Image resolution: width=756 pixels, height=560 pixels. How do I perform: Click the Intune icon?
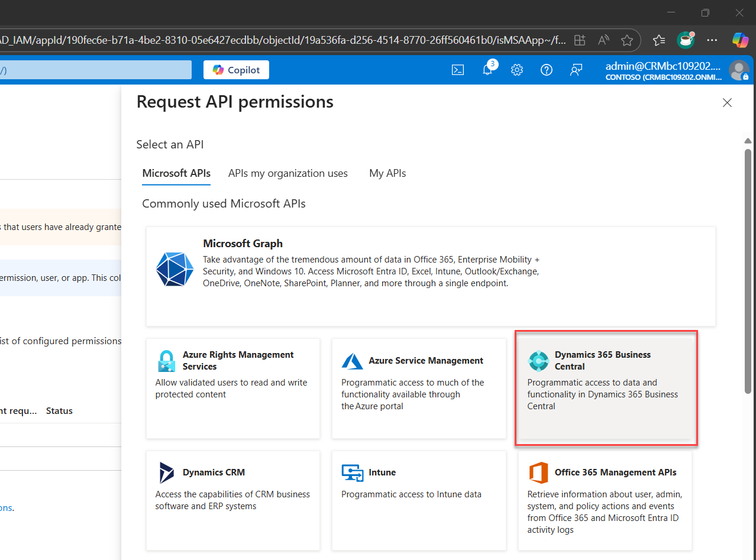353,472
